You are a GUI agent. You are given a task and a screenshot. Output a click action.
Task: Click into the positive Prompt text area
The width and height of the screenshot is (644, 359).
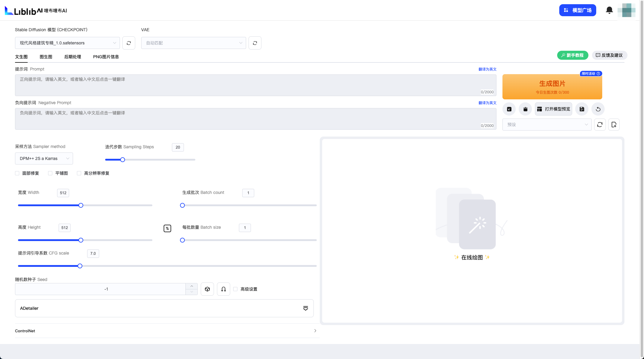[x=255, y=85]
